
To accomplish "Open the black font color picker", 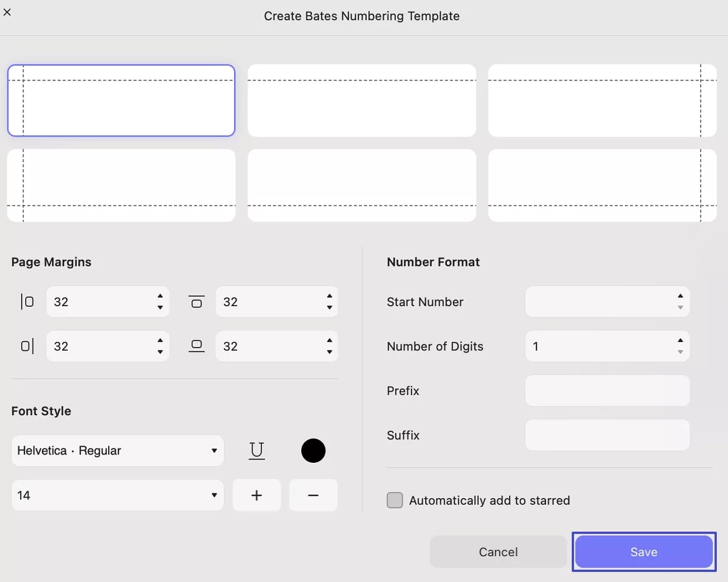I will (x=313, y=450).
